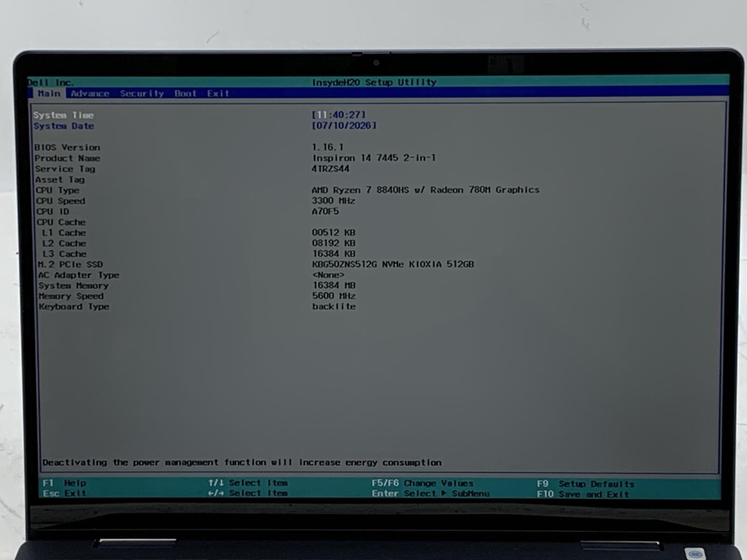Click the F9 Setup Defaults hint

pos(585,484)
